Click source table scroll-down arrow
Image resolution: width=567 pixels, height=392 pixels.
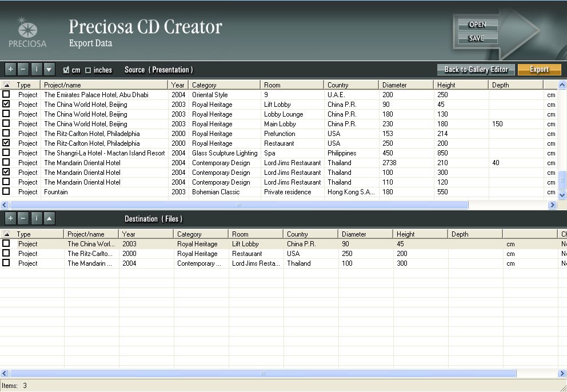click(x=562, y=195)
